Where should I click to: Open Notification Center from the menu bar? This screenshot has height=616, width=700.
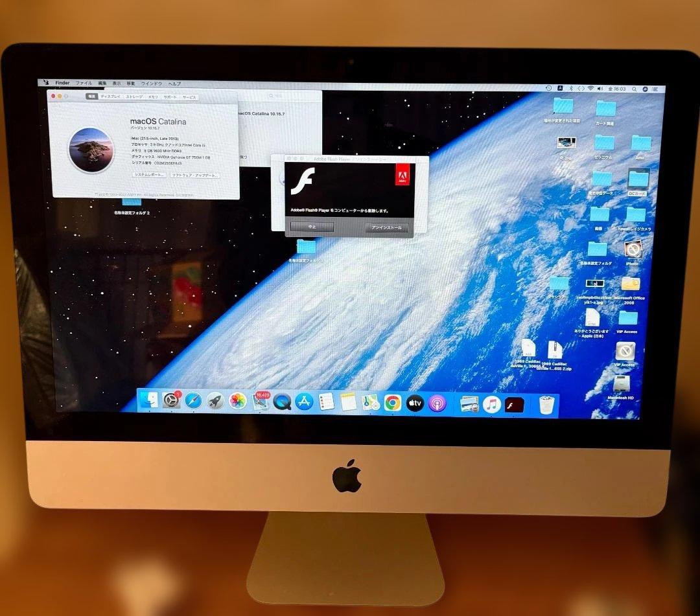[x=656, y=89]
